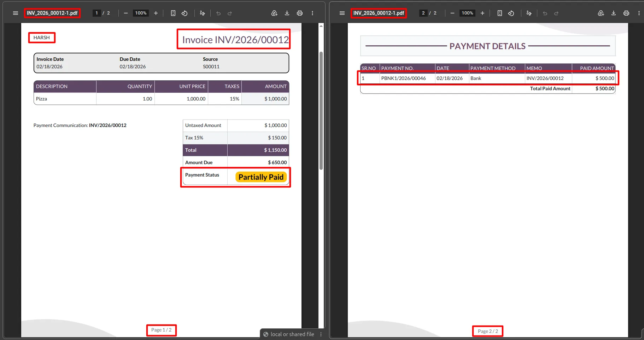This screenshot has width=644, height=340.
Task: Open sidebar menu in left PDF viewer
Action: pos(16,13)
